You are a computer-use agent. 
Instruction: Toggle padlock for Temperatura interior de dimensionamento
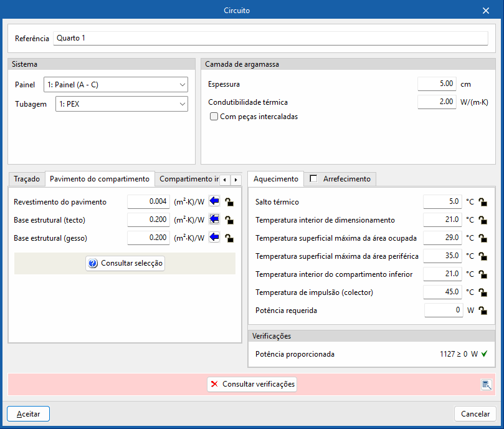[x=483, y=220]
